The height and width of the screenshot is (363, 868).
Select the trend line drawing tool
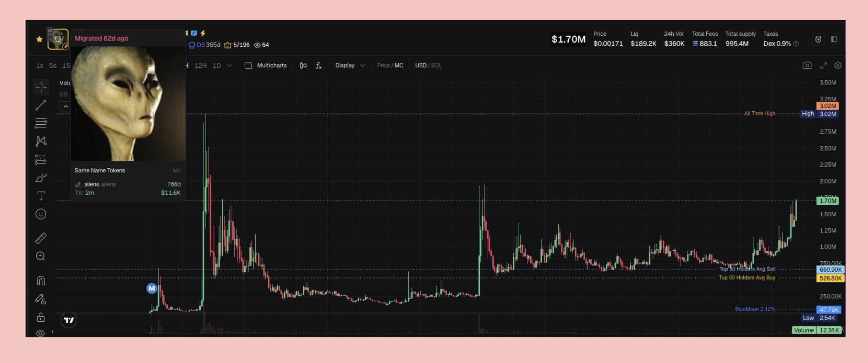(41, 105)
